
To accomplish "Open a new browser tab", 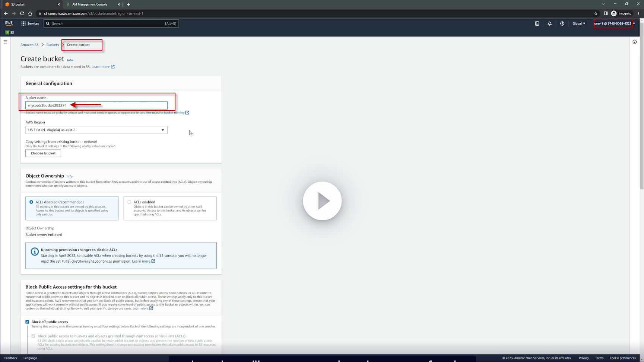I will pyautogui.click(x=129, y=4).
